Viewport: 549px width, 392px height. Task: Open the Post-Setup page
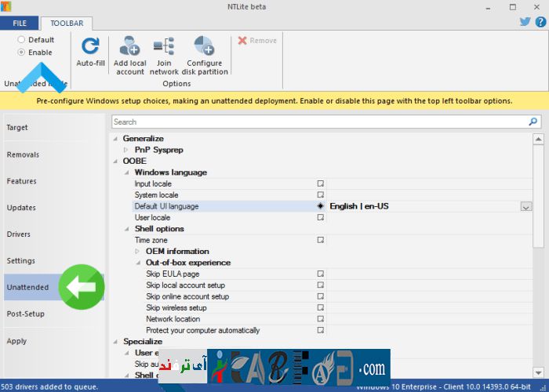25,314
